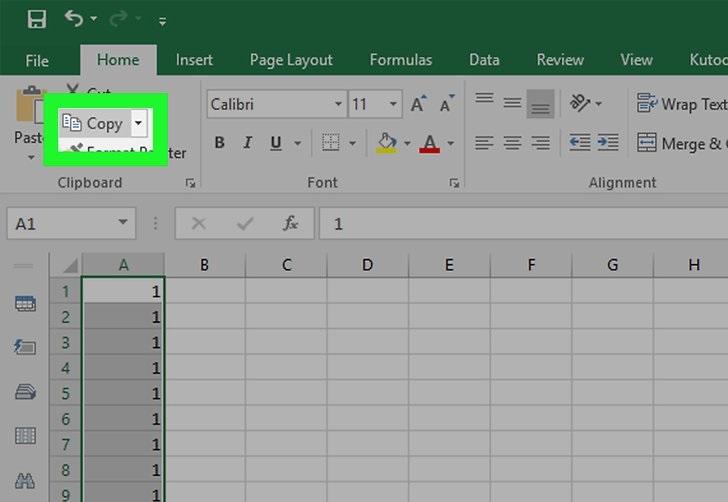Click the formula bar input showing 1

point(524,224)
